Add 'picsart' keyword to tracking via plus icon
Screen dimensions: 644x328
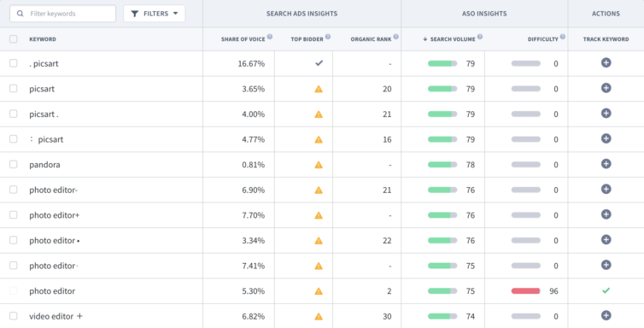click(606, 88)
